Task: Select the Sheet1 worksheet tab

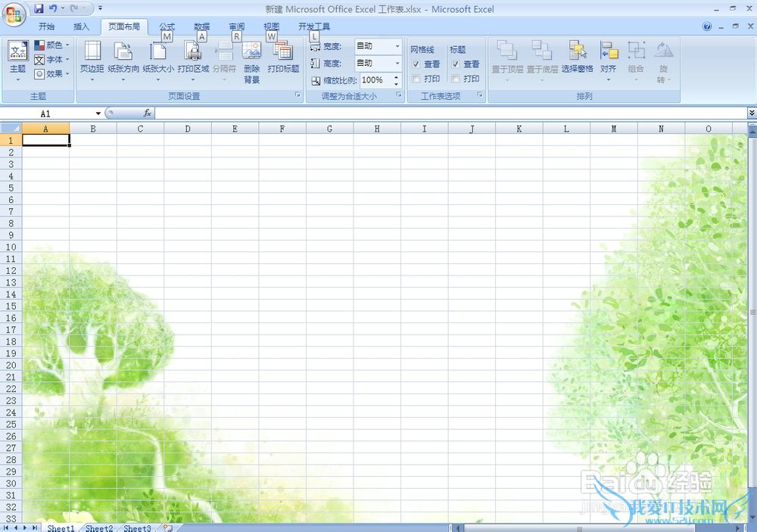Action: 61,528
